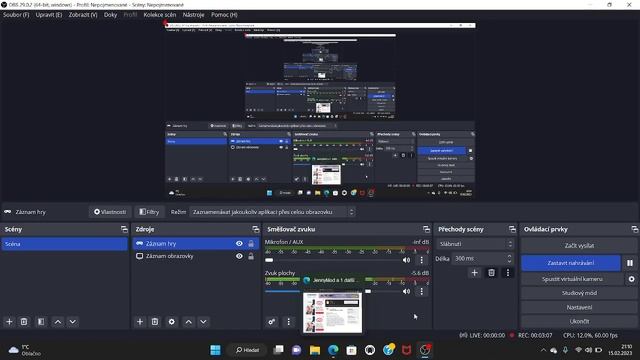Image resolution: width=640 pixels, height=360 pixels.
Task: Open source properties gear in Zdroje panel
Action: pos(171,322)
